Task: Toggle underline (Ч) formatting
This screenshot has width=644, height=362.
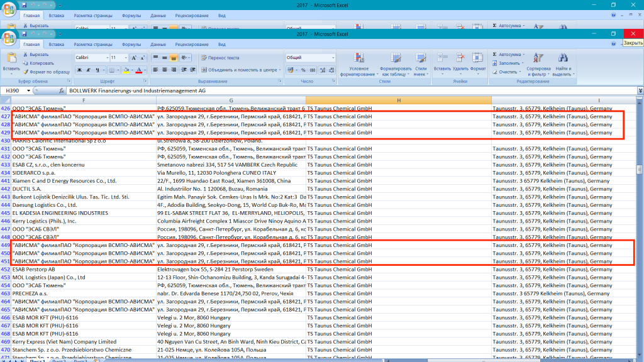Action: [99, 70]
